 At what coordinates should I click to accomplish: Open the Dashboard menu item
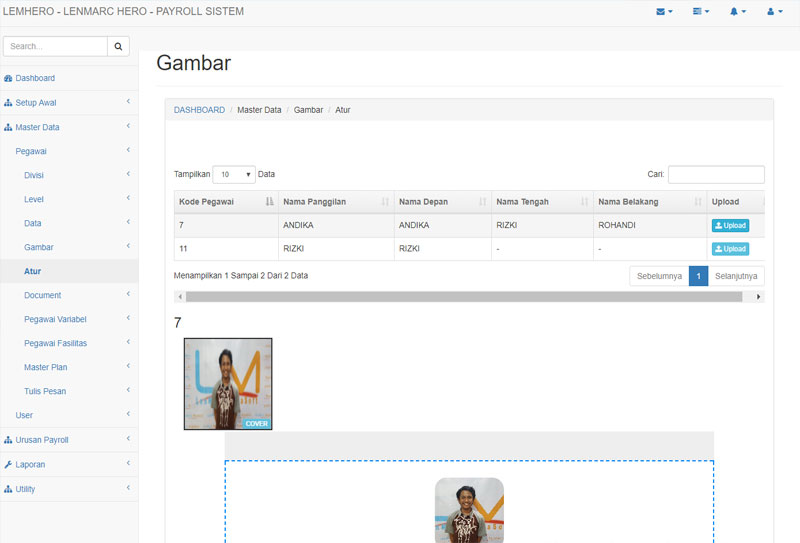pos(69,78)
